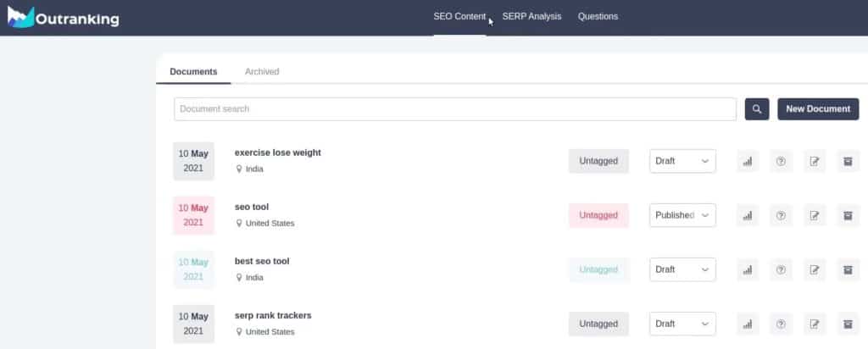This screenshot has width=868, height=349.
Task: Open chart icon for serp rank trackers
Action: pyautogui.click(x=747, y=324)
